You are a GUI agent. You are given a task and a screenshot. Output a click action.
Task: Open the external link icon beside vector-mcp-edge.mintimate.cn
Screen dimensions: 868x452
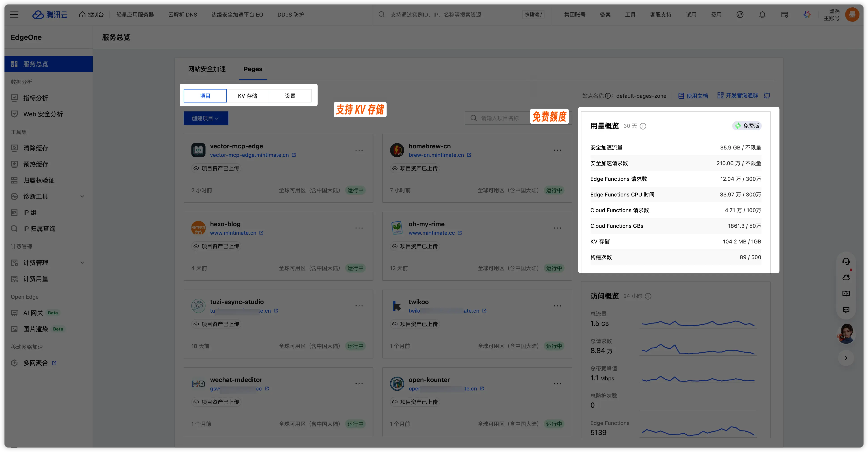coord(294,155)
